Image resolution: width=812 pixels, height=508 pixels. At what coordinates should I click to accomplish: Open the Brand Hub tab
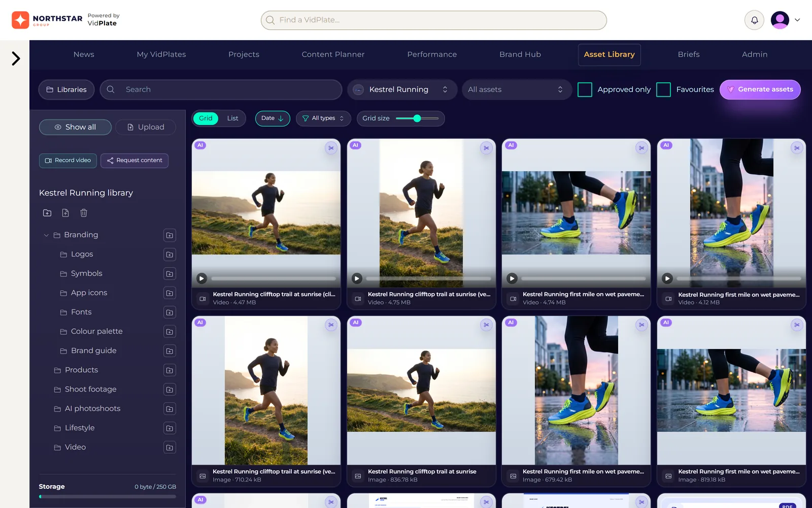point(520,54)
